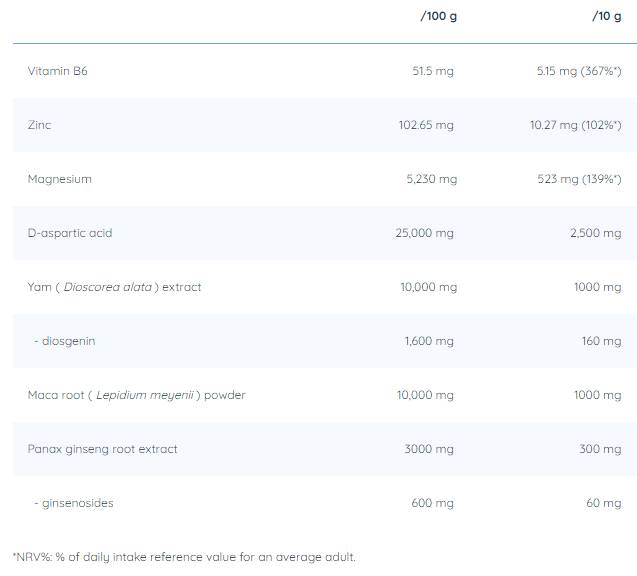Select the D-aspartic acid row label
The image size is (637, 576).
point(70,233)
